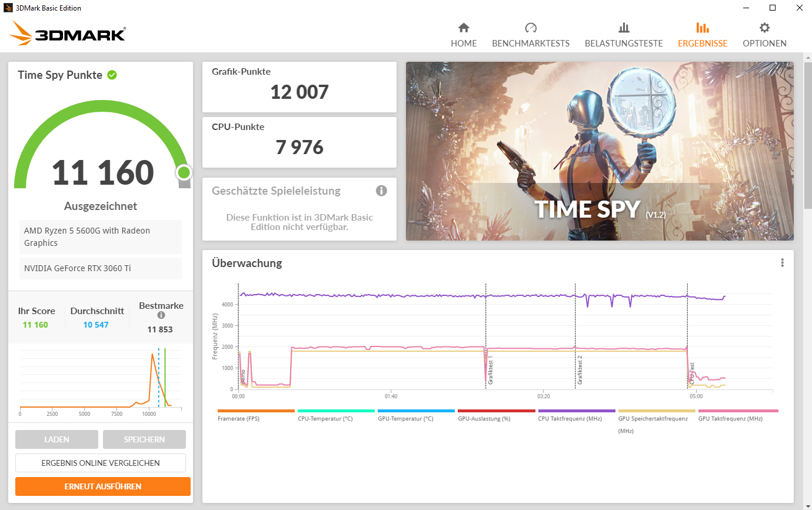Click the info icon beside Geschätzte Spieleleistung

click(x=381, y=191)
